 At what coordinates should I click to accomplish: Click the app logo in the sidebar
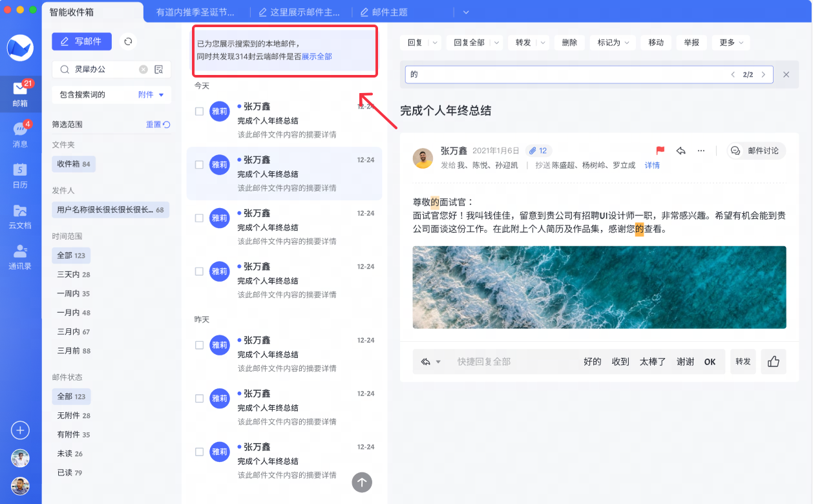[20, 48]
